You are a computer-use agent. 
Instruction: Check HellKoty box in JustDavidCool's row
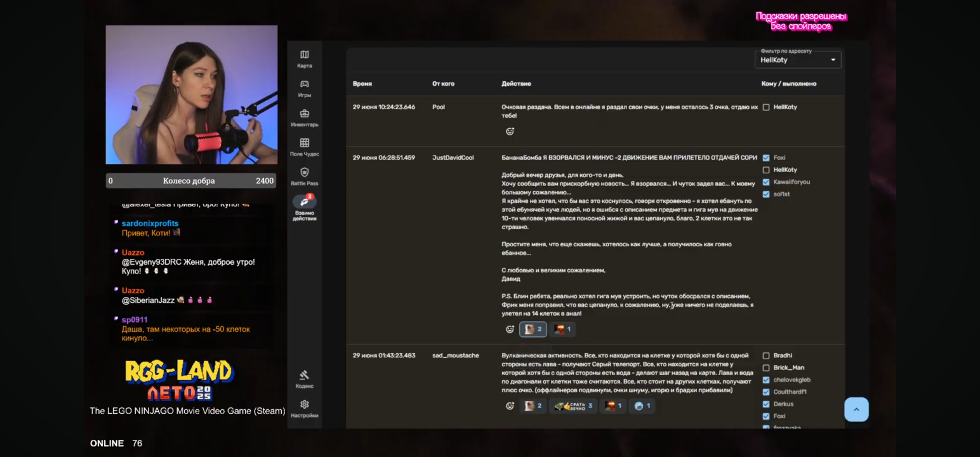(x=766, y=170)
